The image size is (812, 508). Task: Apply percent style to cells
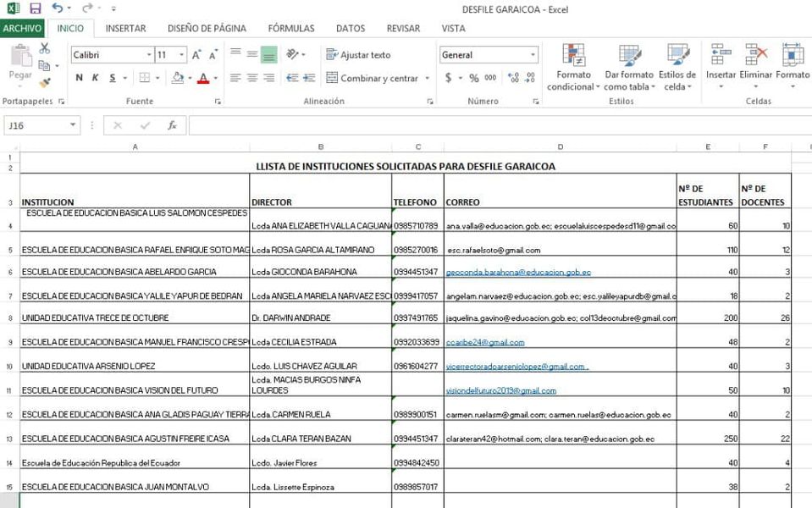pos(473,78)
